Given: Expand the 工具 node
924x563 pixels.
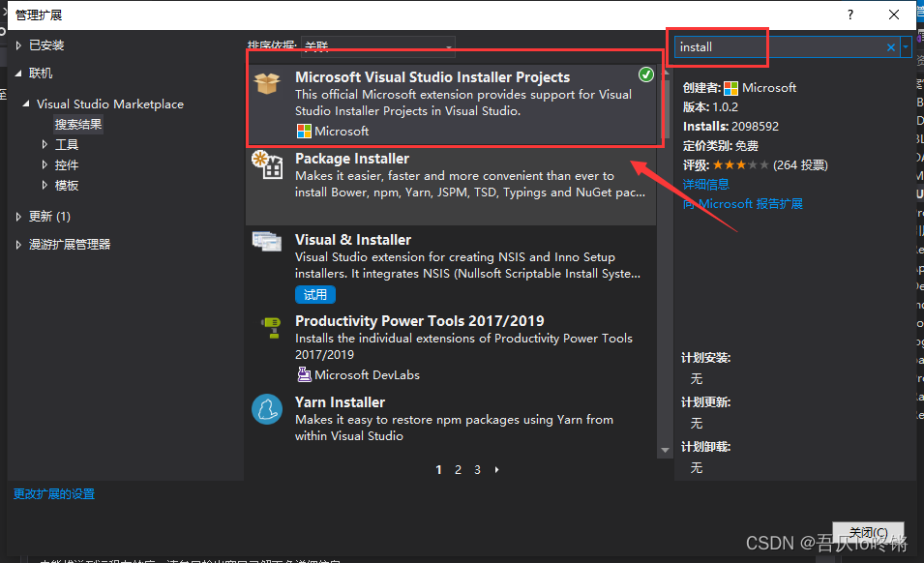Looking at the screenshot, I should tap(45, 144).
